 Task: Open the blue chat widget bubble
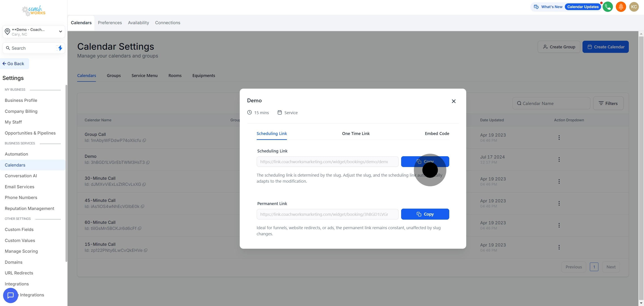(11, 295)
